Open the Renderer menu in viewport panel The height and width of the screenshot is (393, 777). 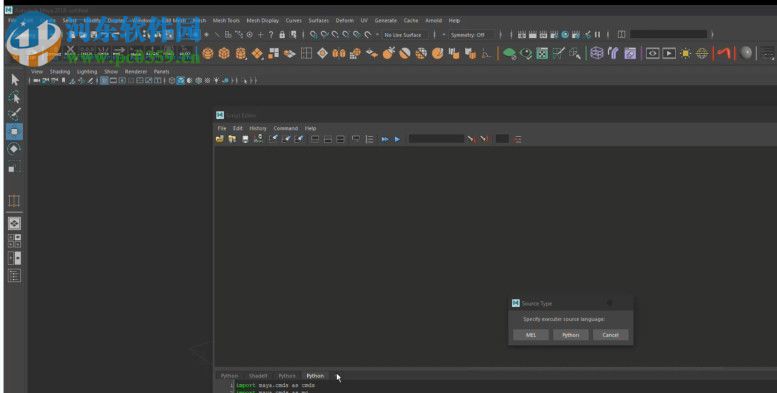click(136, 71)
